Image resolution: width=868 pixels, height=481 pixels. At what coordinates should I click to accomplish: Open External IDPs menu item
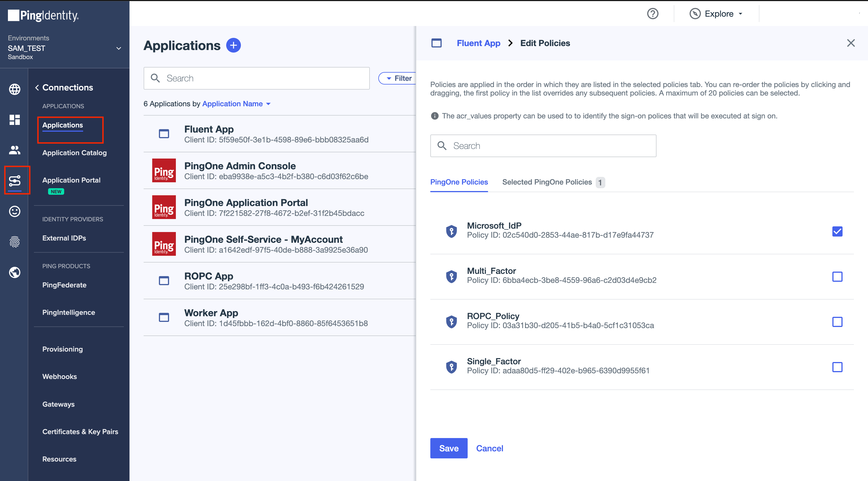[64, 238]
